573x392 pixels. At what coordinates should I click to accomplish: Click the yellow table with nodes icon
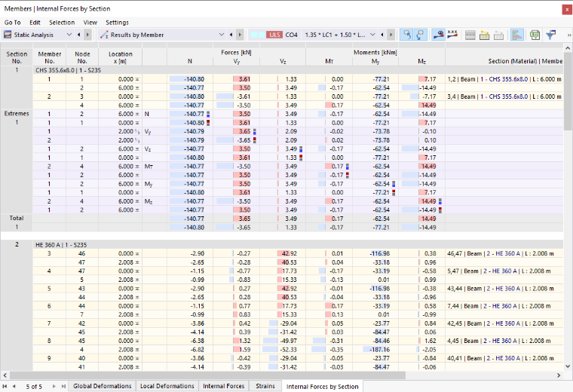(484, 35)
